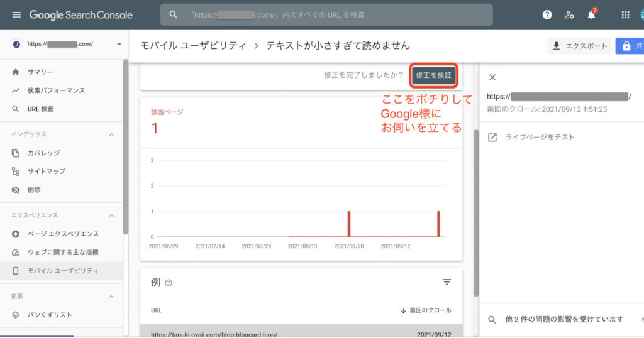The width and height of the screenshot is (644, 338).
Task: Click the 2021/08/28 red bar in chart
Action: [x=349, y=224]
